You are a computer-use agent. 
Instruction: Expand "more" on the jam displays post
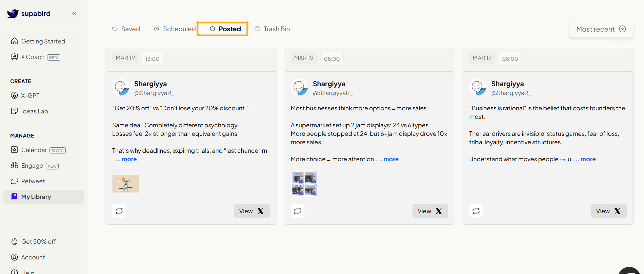(x=391, y=159)
